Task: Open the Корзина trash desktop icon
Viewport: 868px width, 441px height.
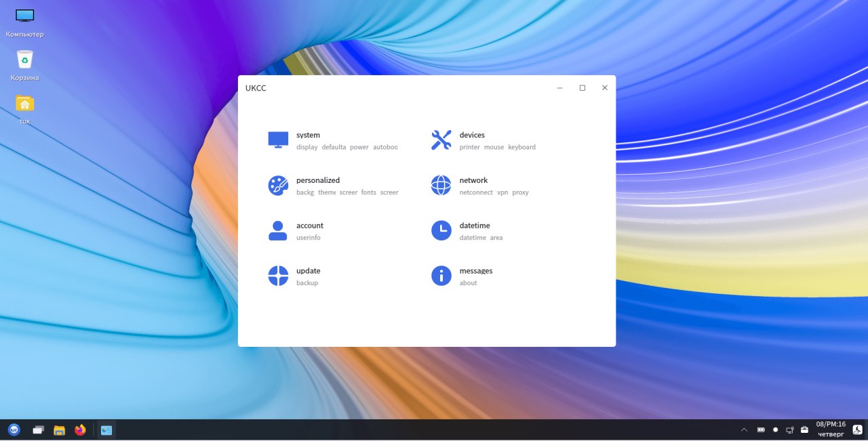Action: pyautogui.click(x=25, y=66)
